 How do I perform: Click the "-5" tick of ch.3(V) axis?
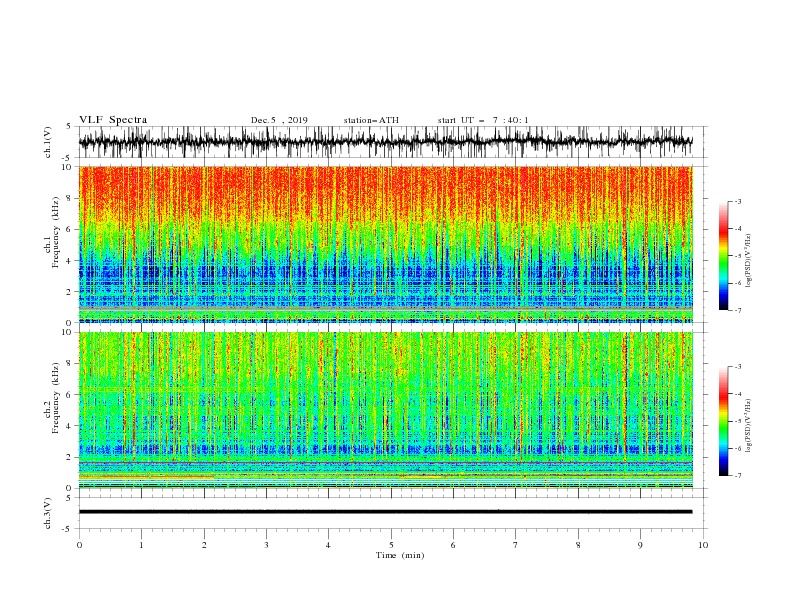click(x=67, y=529)
